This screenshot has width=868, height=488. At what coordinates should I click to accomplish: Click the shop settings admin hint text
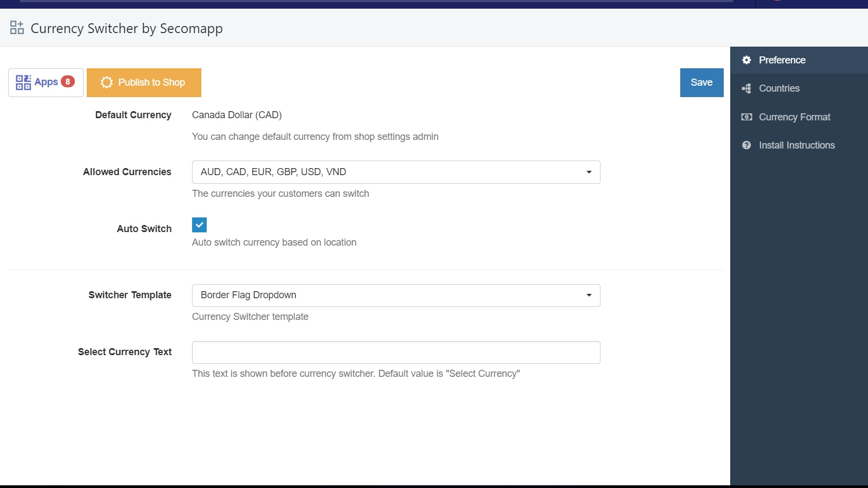point(315,137)
